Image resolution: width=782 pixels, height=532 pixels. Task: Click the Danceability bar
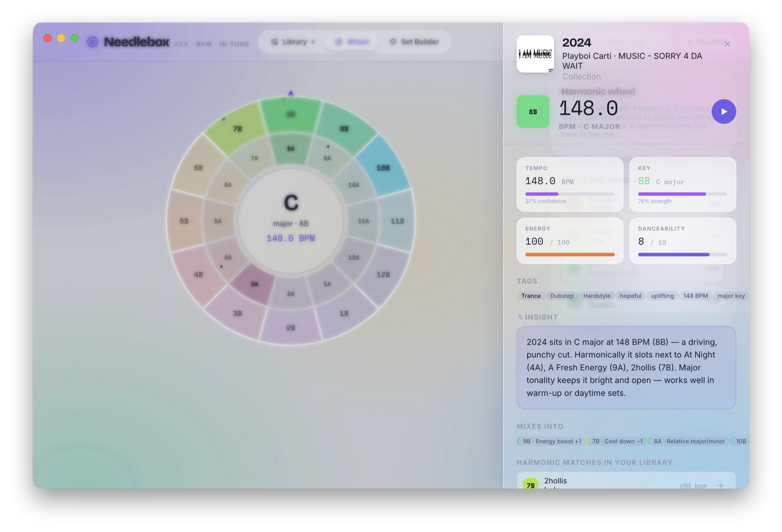pyautogui.click(x=683, y=254)
